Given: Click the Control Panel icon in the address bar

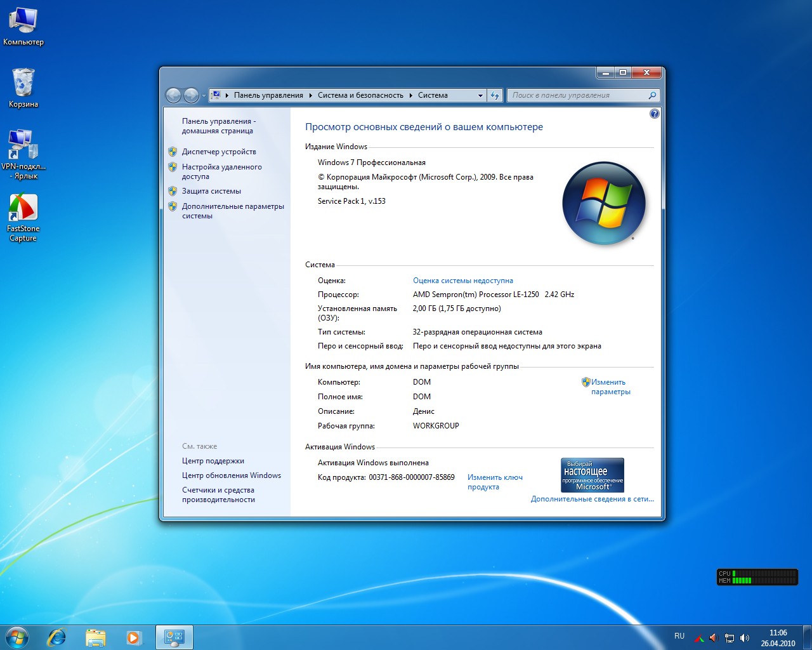Looking at the screenshot, I should tap(216, 95).
